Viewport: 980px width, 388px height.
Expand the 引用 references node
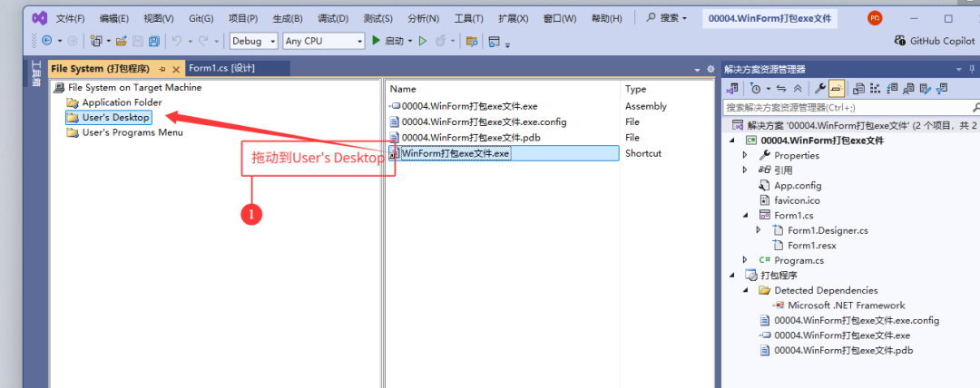[745, 170]
